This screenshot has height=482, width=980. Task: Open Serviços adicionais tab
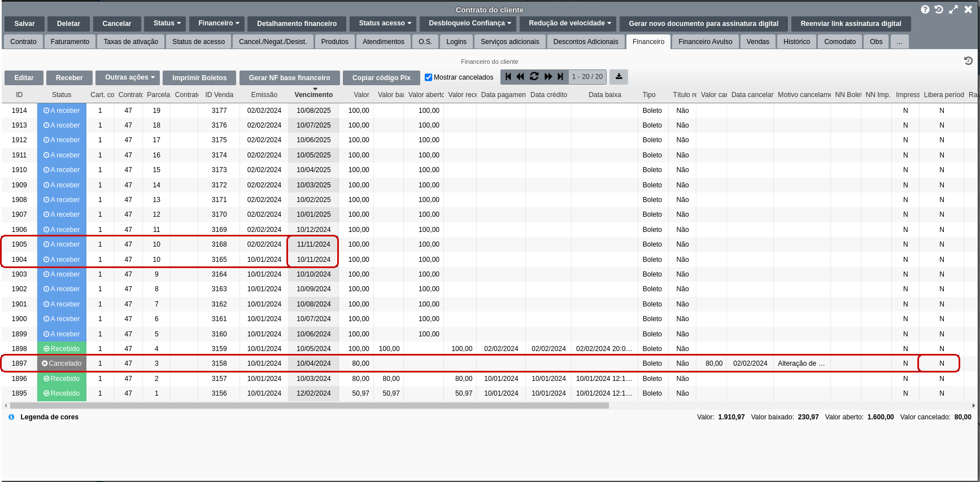pos(510,42)
